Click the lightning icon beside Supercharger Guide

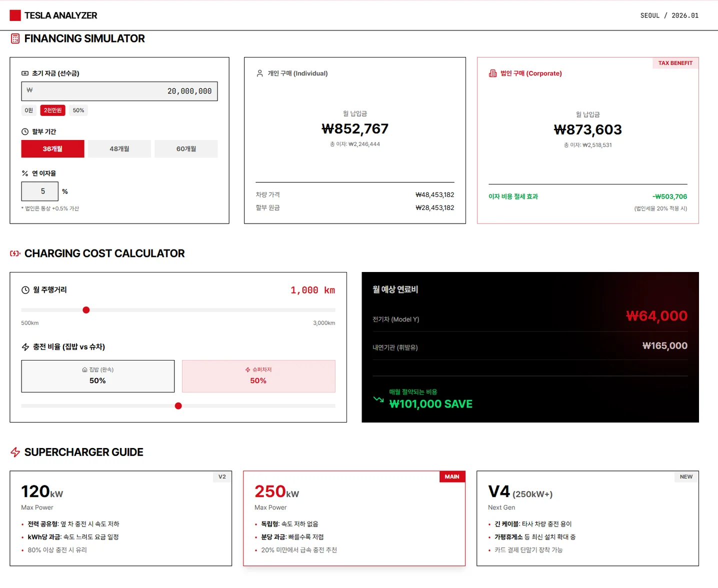pos(15,452)
